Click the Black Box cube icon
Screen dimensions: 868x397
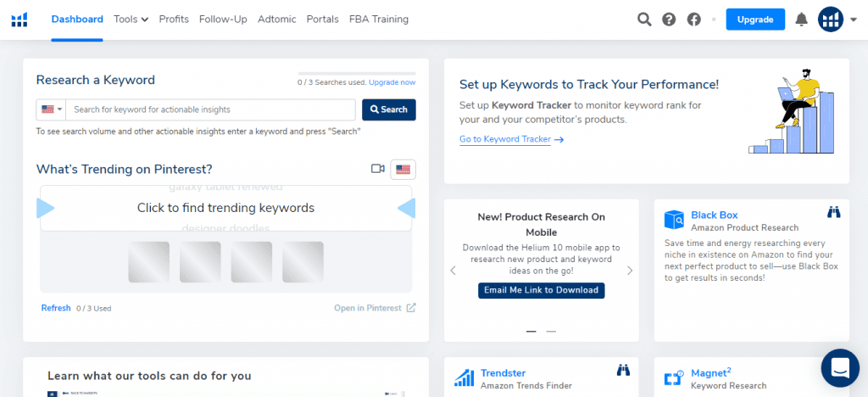(x=675, y=219)
